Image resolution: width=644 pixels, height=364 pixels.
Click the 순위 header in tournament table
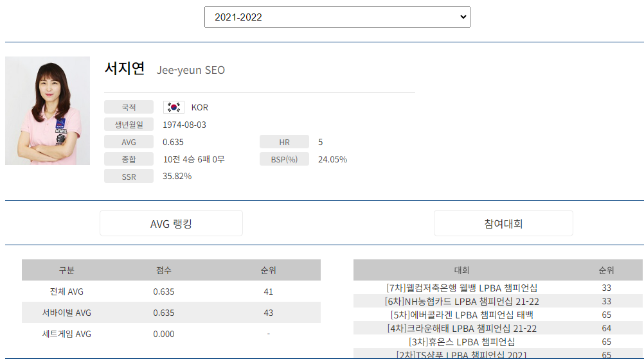tap(606, 270)
